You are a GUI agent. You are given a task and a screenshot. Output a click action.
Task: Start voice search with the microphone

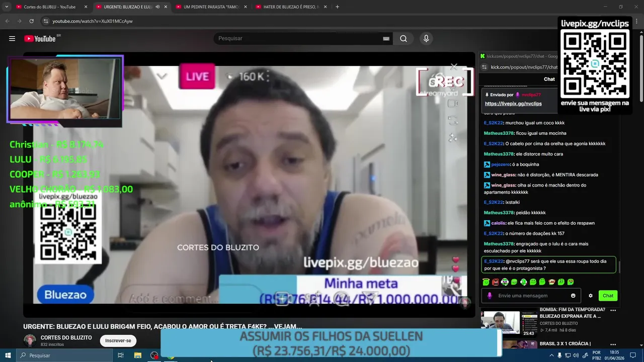point(426,39)
